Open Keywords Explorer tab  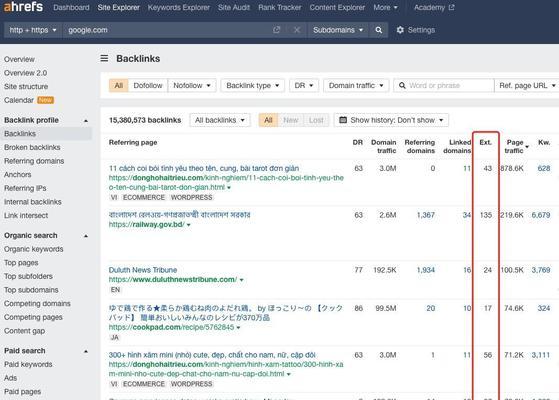[179, 7]
